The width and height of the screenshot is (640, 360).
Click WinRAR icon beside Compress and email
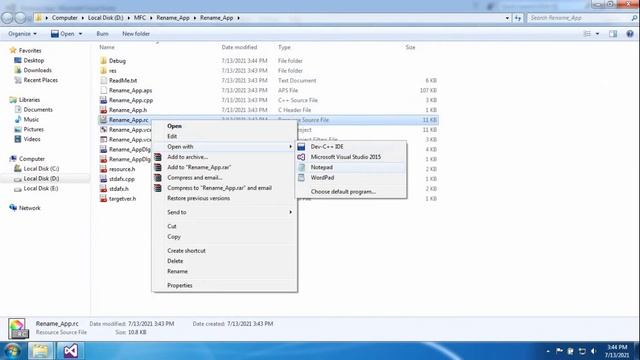click(158, 178)
